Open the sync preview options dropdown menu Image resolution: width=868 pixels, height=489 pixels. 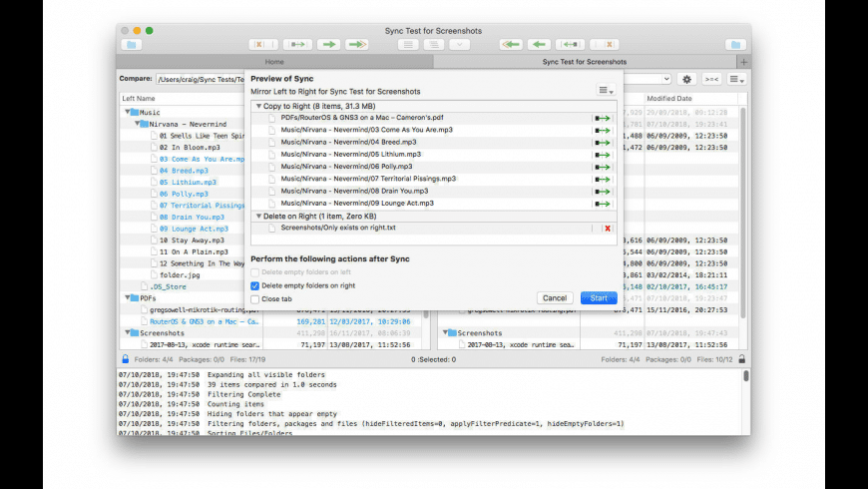tap(606, 90)
